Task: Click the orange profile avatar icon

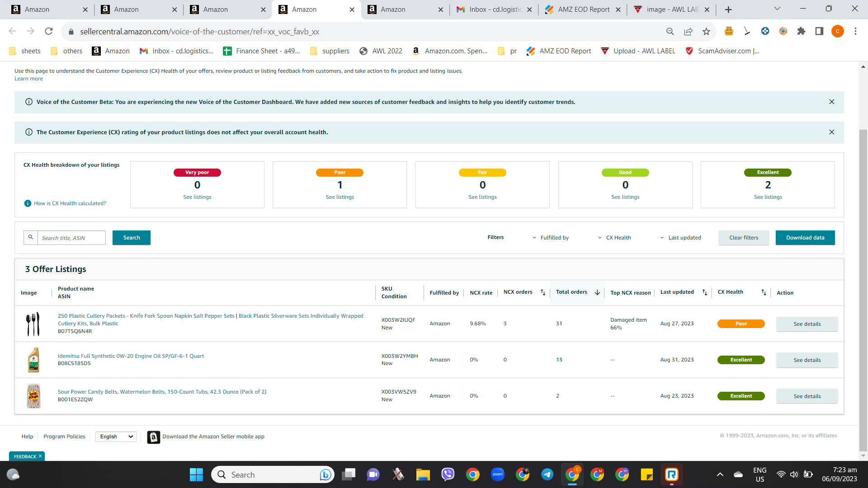Action: pos(837,31)
